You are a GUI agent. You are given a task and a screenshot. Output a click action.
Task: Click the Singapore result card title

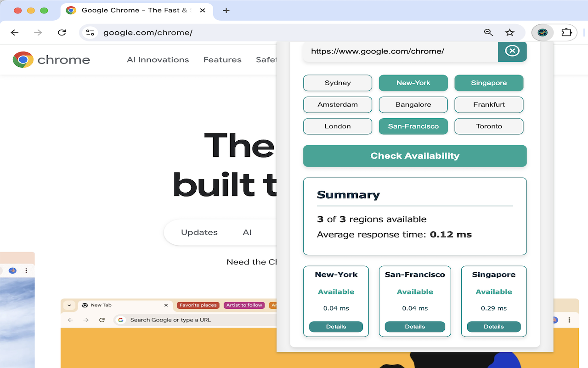point(494,275)
